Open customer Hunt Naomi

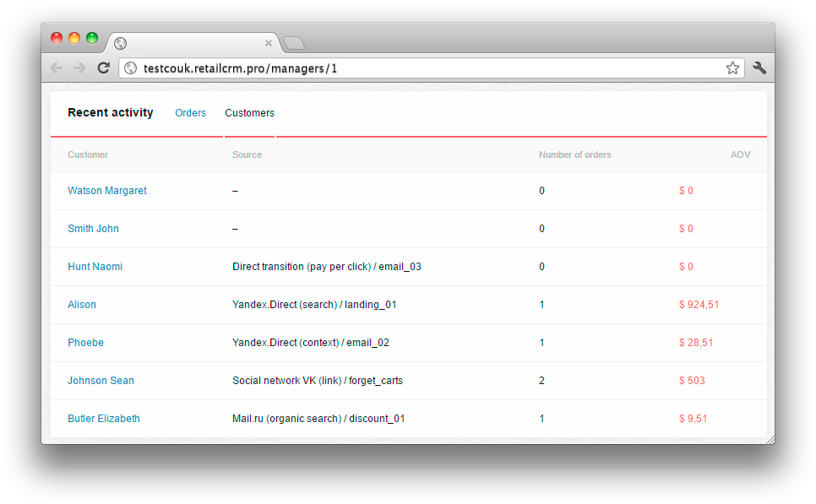pyautogui.click(x=95, y=266)
